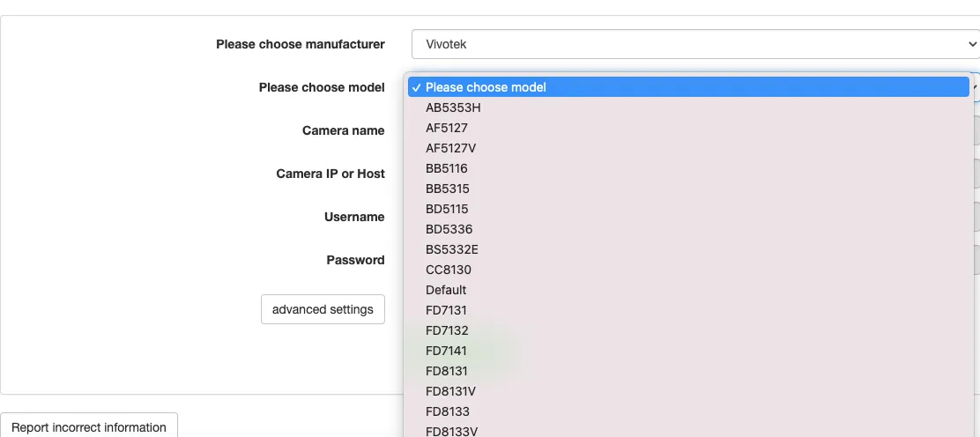Select model AF5127V
The width and height of the screenshot is (980, 437).
pyautogui.click(x=688, y=148)
